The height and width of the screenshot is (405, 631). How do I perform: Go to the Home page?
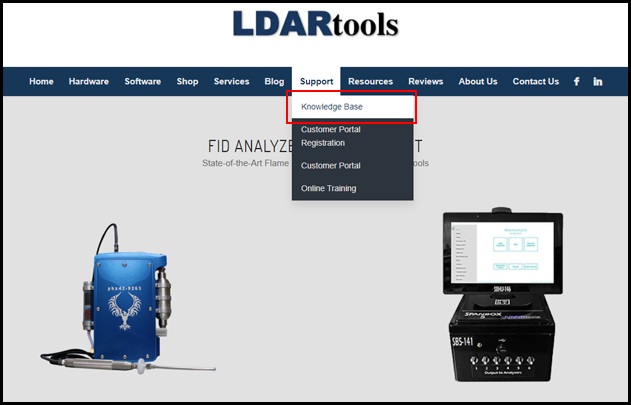coord(41,82)
